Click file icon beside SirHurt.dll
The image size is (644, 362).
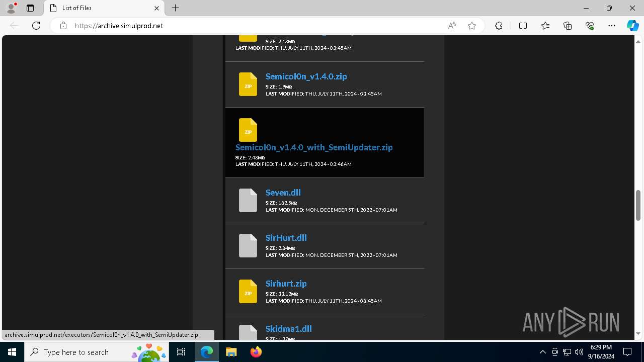coord(248,245)
